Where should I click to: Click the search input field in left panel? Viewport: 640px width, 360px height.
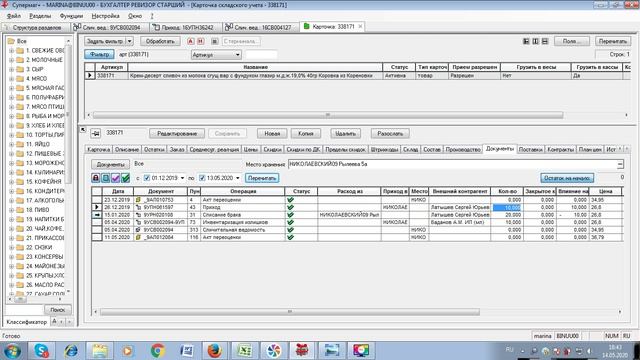click(24, 310)
